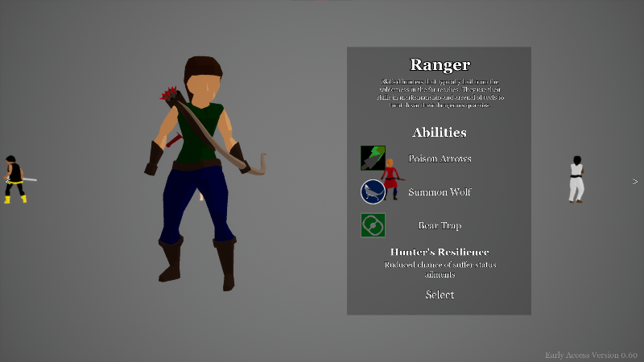This screenshot has width=644, height=362.
Task: Click the Bear Trap label
Action: (x=440, y=225)
